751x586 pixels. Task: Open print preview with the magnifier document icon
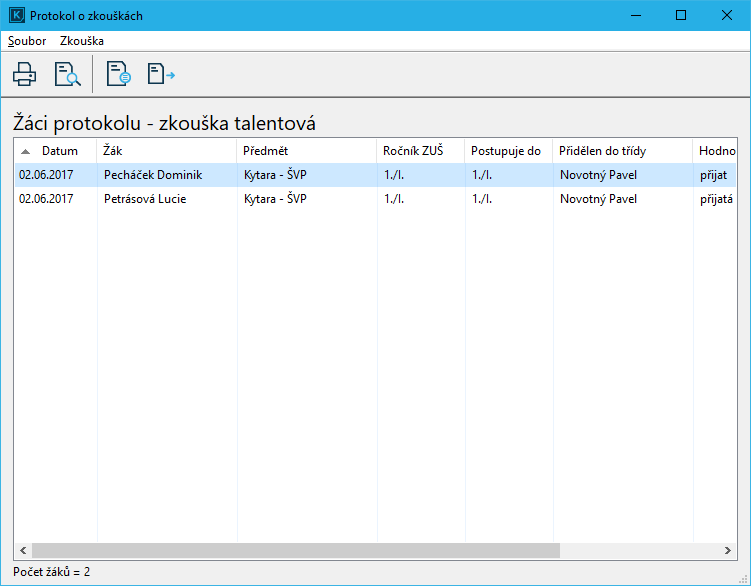tap(67, 74)
